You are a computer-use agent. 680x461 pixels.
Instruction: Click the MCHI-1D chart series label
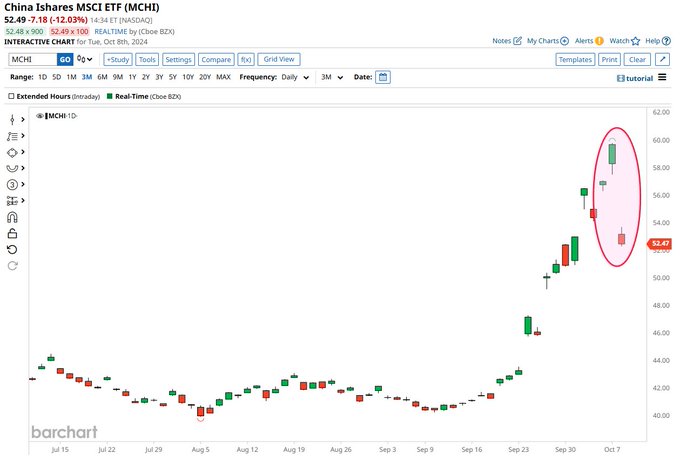coord(62,116)
